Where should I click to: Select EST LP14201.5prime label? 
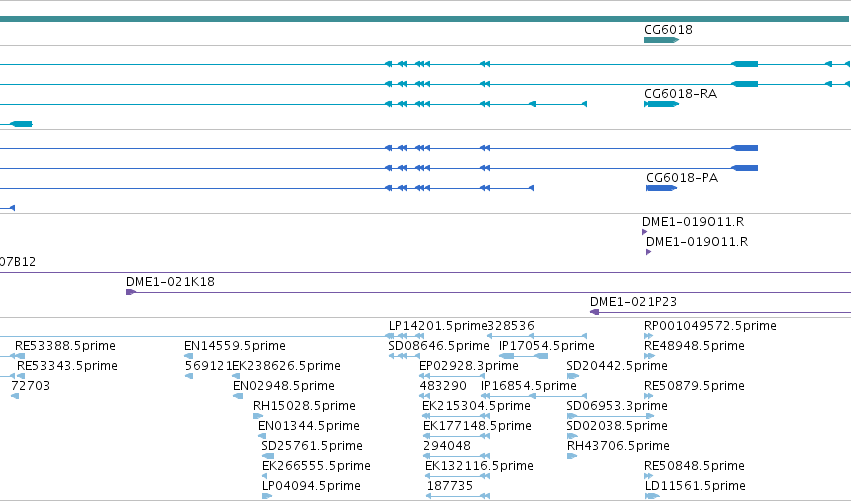pyautogui.click(x=437, y=326)
